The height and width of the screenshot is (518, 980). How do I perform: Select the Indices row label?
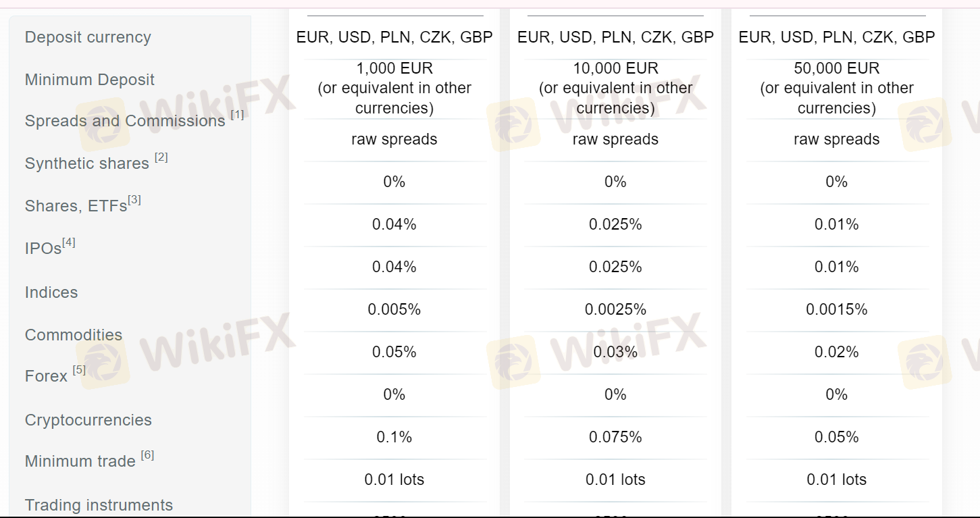pos(51,292)
